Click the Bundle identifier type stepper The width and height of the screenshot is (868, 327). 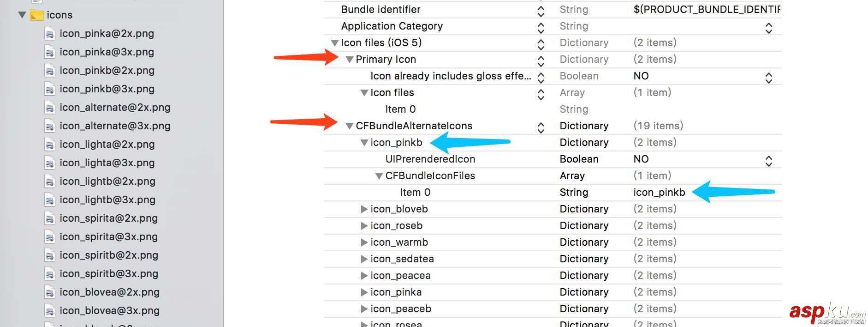pos(541,10)
